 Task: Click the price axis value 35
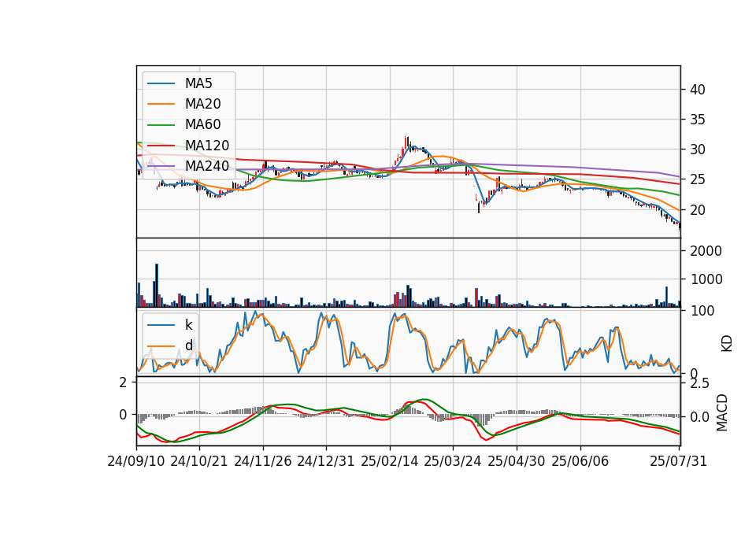[x=697, y=120]
